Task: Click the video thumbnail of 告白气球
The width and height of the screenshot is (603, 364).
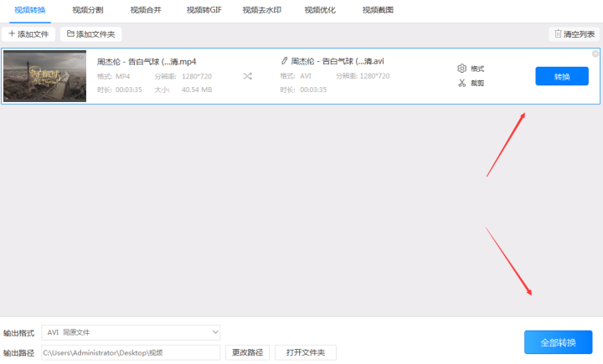Action: (x=45, y=76)
